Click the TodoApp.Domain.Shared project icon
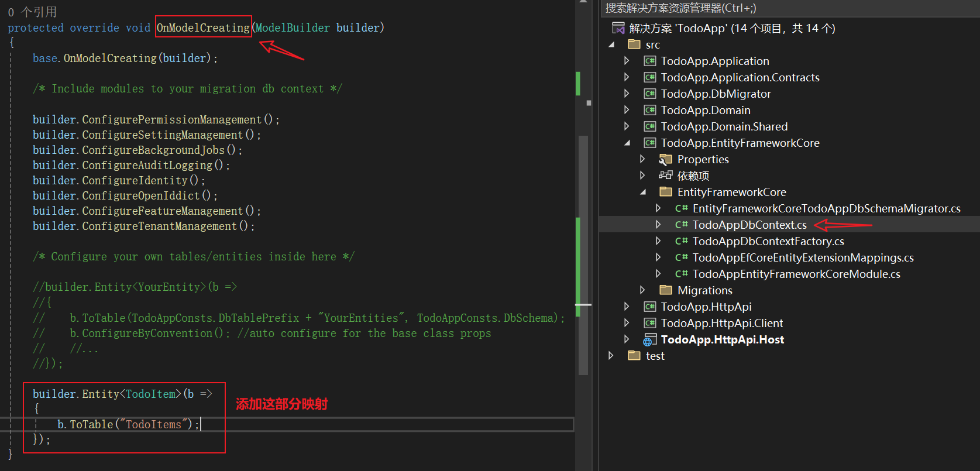This screenshot has height=471, width=980. 649,126
